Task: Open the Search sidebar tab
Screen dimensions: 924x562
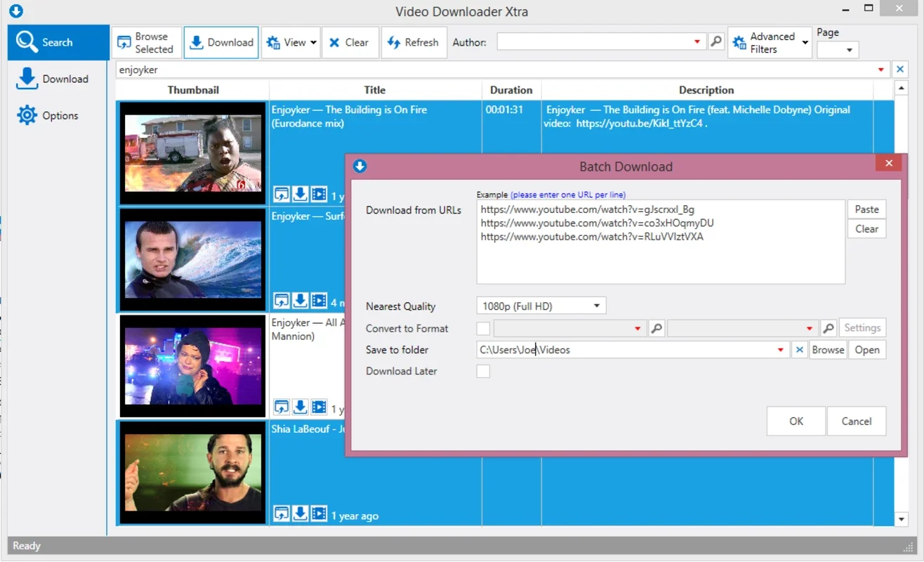Action: (58, 42)
